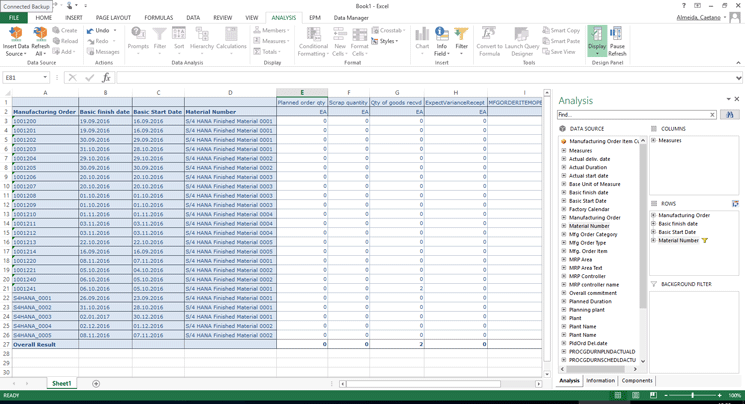Click the green FILE button

pyautogui.click(x=15, y=18)
